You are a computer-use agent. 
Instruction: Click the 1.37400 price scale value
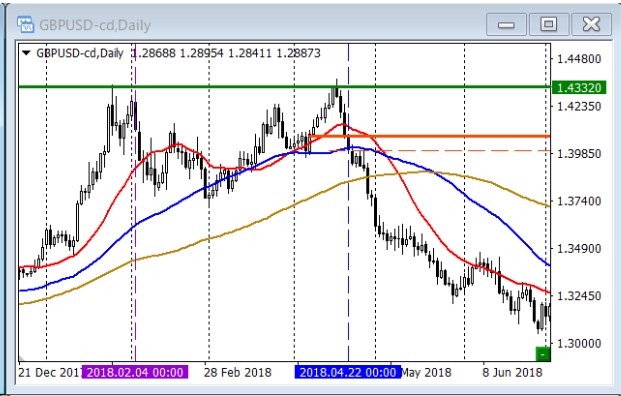(x=579, y=201)
